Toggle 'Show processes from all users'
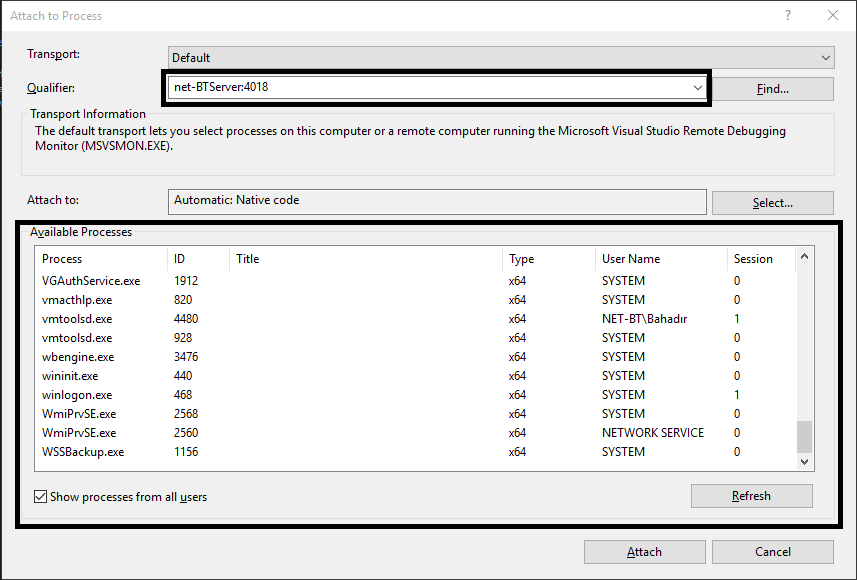 point(41,495)
